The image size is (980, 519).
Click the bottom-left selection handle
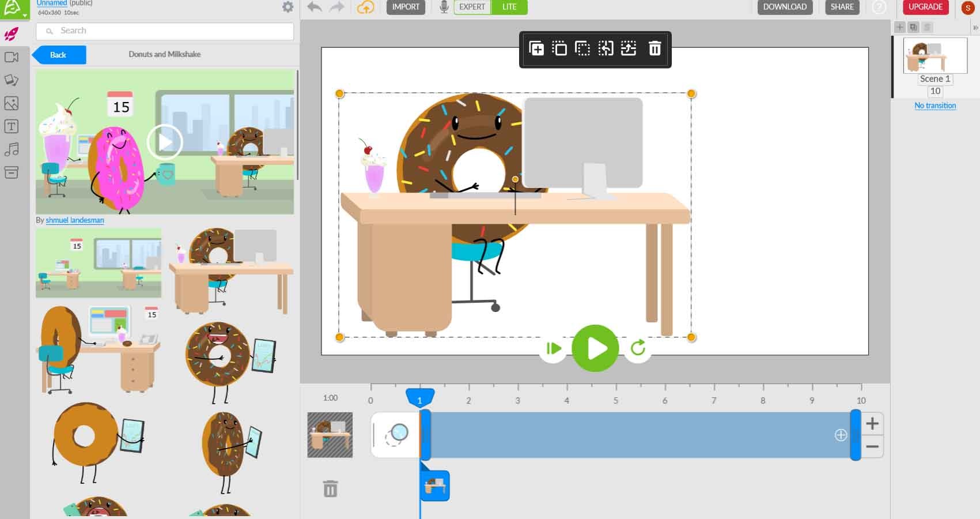339,337
